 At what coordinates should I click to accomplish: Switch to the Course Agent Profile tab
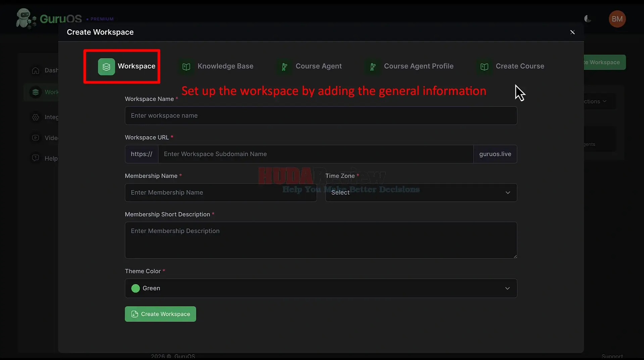point(409,66)
